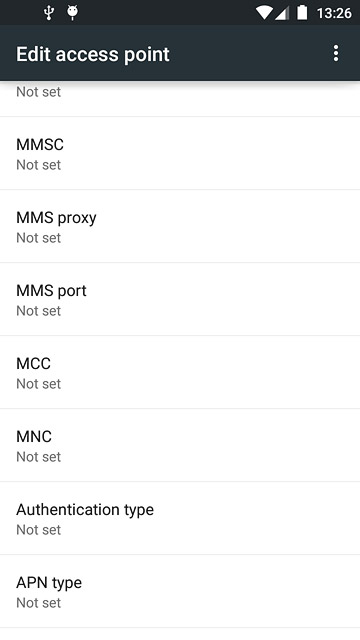Tap the 13:26 clock in status bar
Screen dimensions: 360x640
[334, 13]
